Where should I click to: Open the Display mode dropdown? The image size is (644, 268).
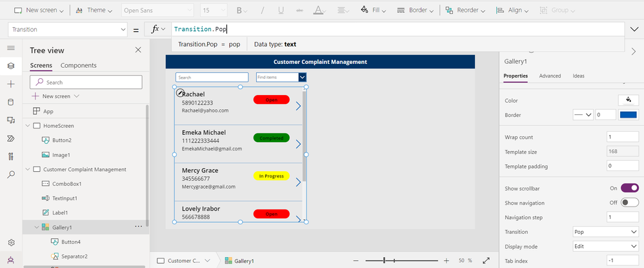pos(605,247)
